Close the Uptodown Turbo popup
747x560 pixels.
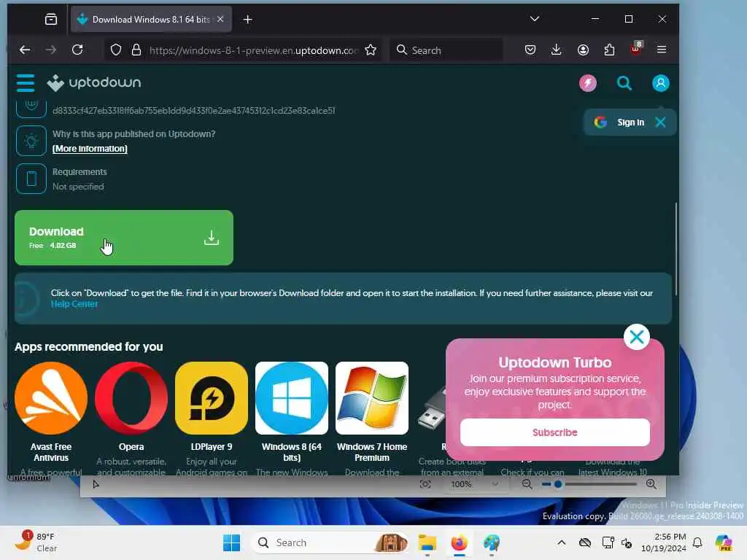tap(636, 337)
